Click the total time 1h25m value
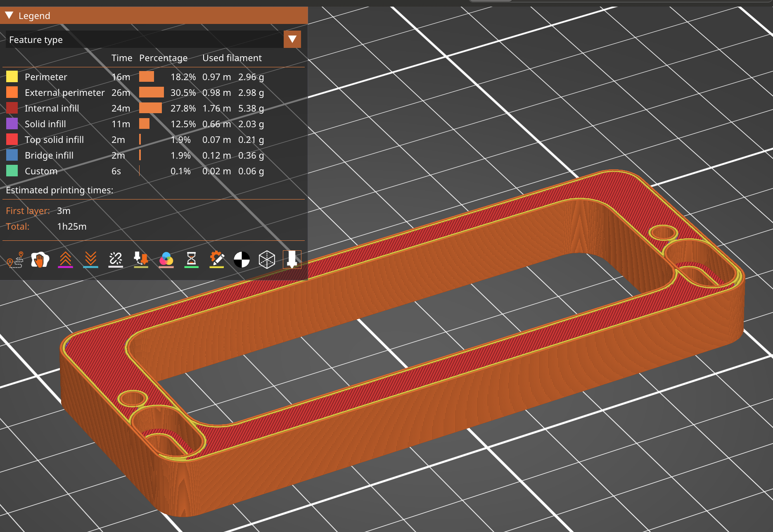This screenshot has width=773, height=532. click(x=72, y=226)
